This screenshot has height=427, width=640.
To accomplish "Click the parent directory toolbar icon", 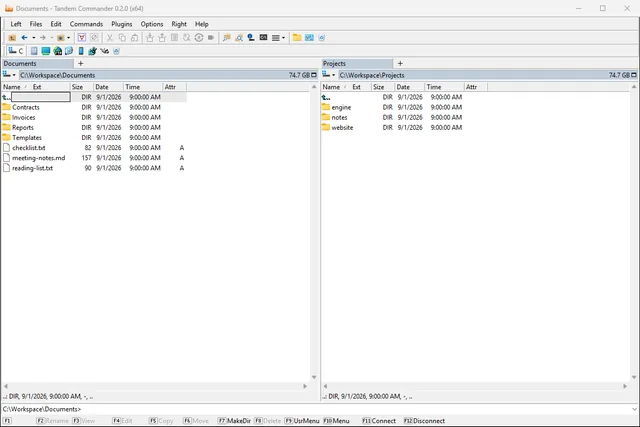I will [12, 38].
